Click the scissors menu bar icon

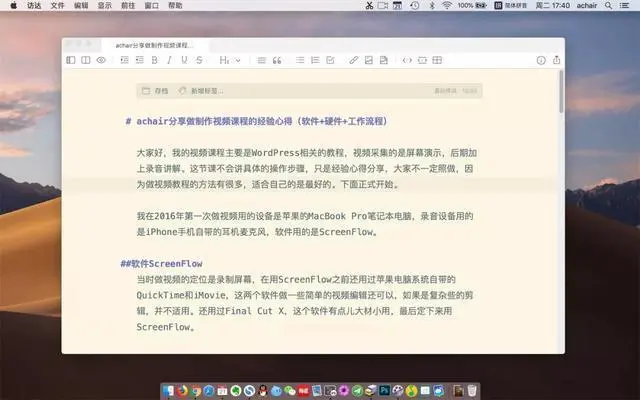(x=369, y=5)
